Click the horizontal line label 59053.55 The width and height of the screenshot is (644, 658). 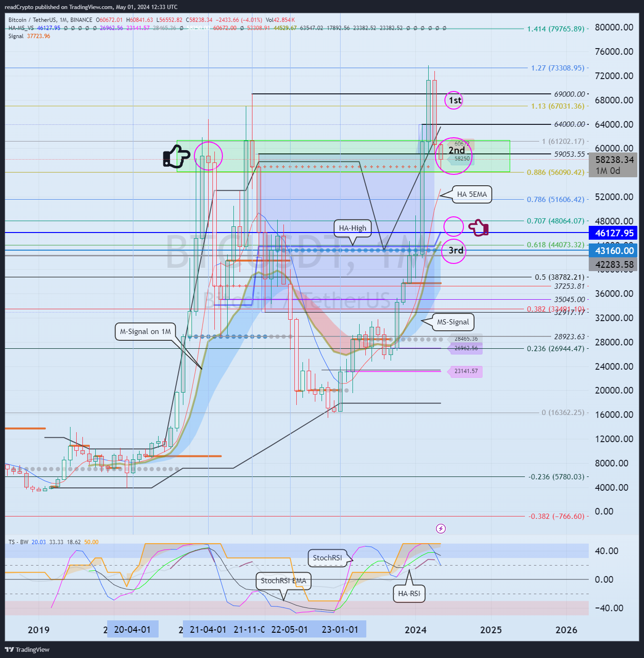569,154
